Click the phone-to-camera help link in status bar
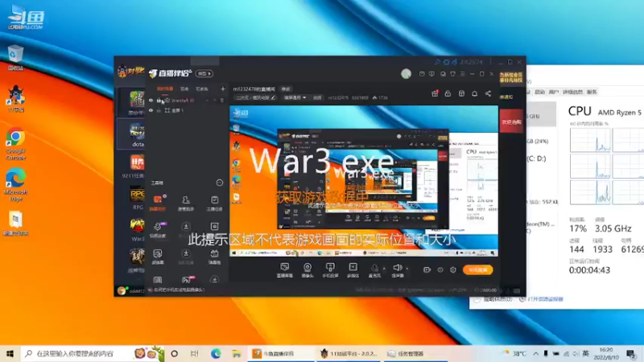644x362 pixels. [x=179, y=290]
